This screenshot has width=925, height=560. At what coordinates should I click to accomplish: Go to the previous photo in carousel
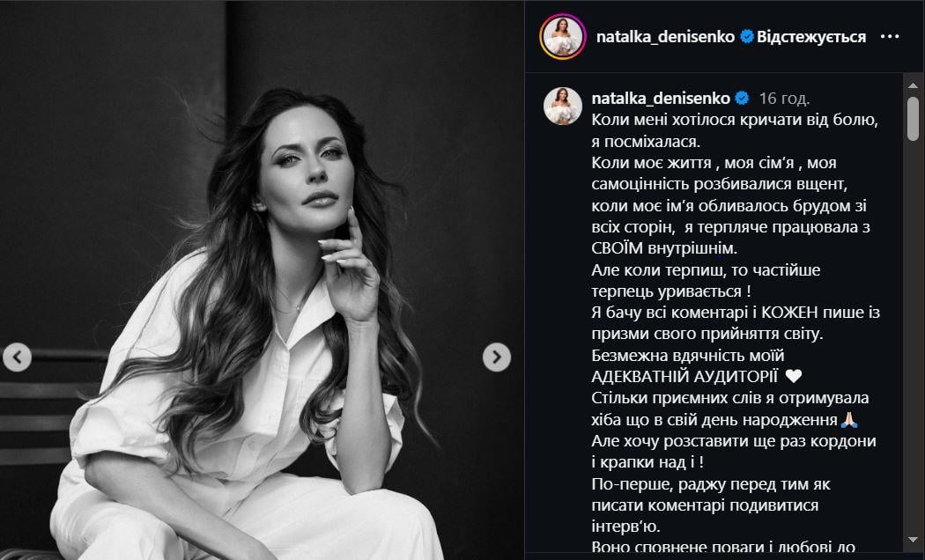17,357
